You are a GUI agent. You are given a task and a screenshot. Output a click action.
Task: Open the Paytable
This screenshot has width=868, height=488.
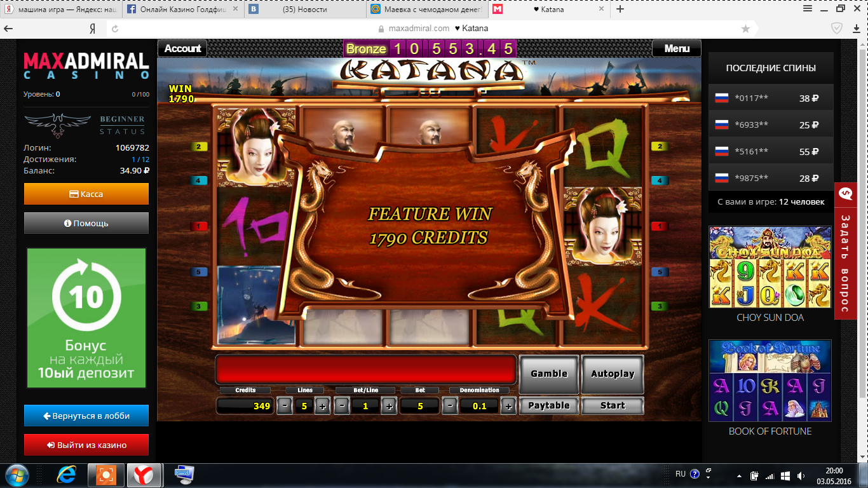point(549,405)
